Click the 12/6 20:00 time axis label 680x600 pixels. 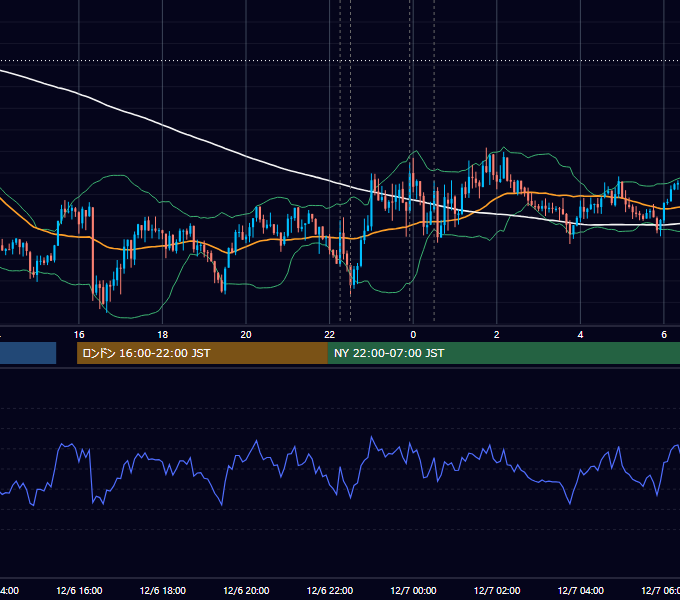[246, 590]
